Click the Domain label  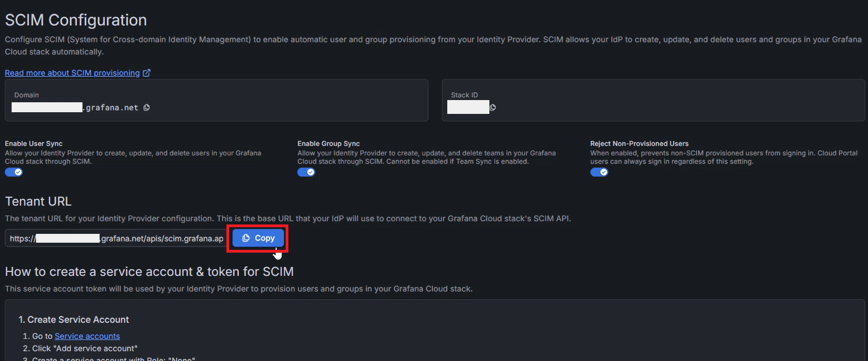pos(27,95)
